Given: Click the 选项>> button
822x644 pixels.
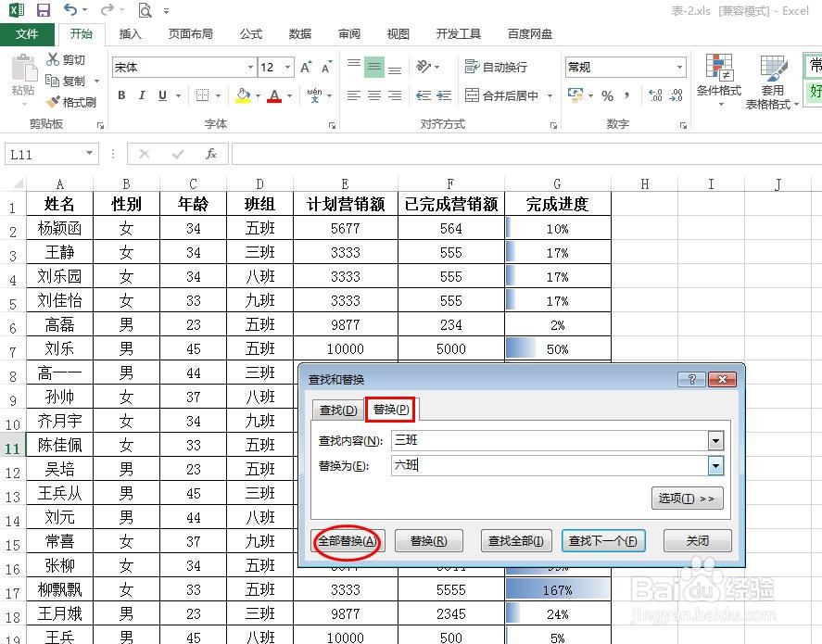Looking at the screenshot, I should [x=687, y=498].
